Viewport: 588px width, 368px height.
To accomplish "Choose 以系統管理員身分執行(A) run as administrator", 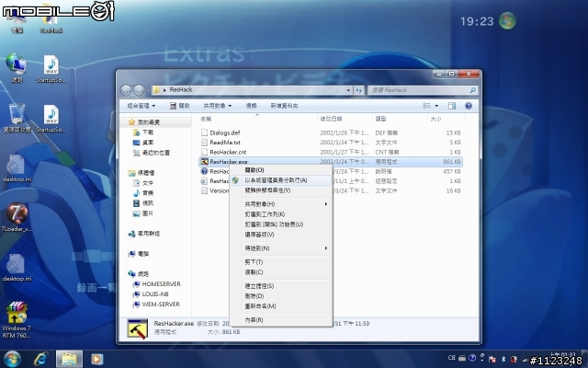I will coord(281,180).
